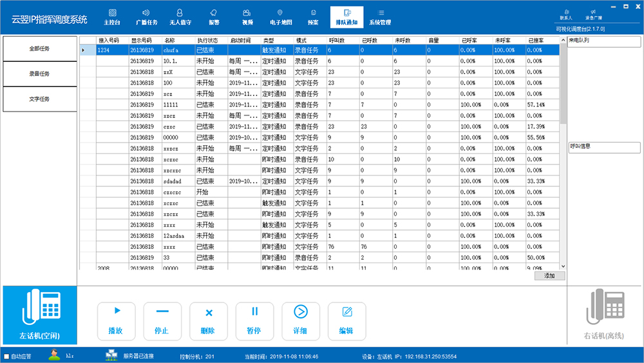The width and height of the screenshot is (644, 363).
Task: Click the 暂停 pause button
Action: tap(254, 322)
